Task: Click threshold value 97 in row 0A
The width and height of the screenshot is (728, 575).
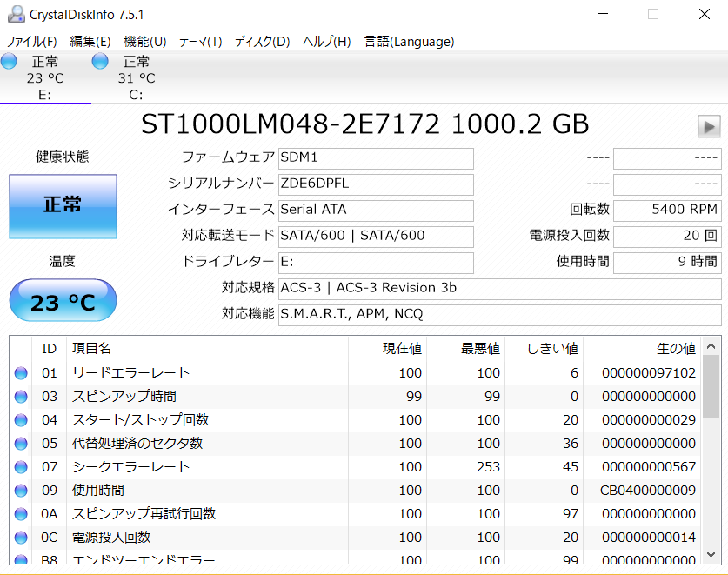Action: coord(571,514)
